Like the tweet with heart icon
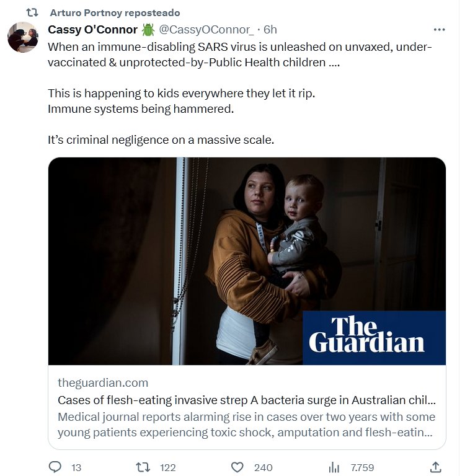The image size is (470, 476). 237,467
